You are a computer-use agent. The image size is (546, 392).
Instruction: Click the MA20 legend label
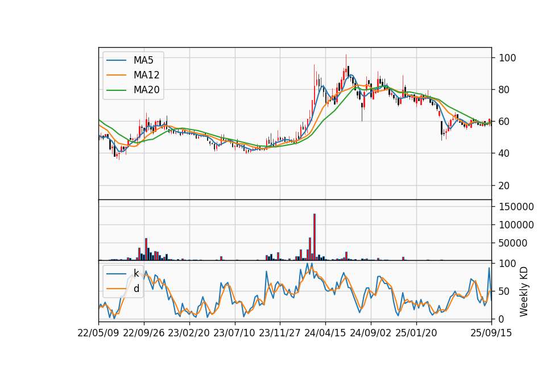pyautogui.click(x=146, y=90)
